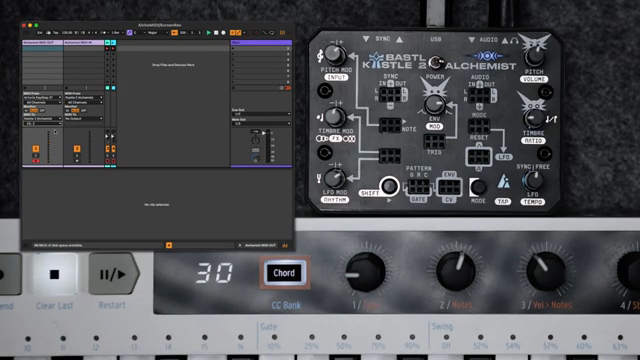Arm the Alchemist MIDI IN track
Viewport: 640px width, 360px height.
[77, 161]
